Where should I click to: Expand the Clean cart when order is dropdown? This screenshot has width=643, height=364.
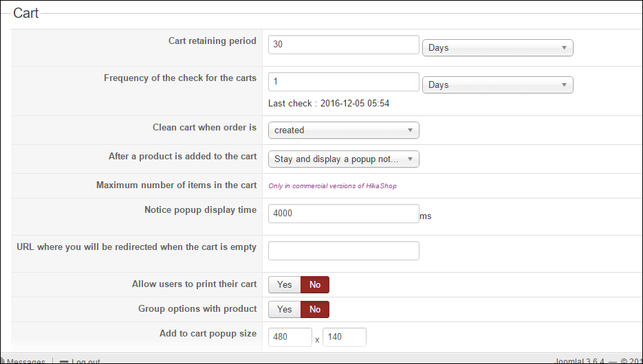[343, 130]
